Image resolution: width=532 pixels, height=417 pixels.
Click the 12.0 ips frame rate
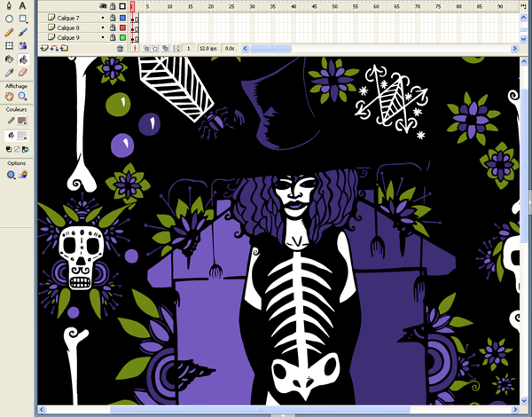(x=208, y=48)
